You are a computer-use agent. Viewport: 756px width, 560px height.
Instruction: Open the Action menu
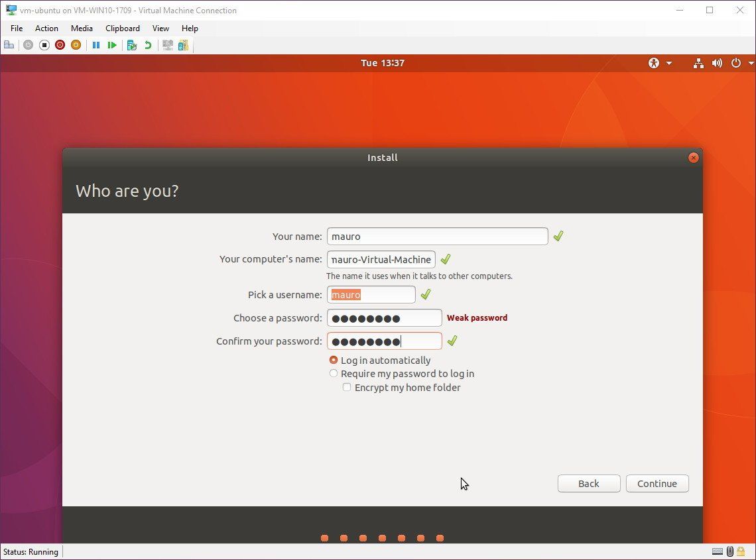click(46, 28)
